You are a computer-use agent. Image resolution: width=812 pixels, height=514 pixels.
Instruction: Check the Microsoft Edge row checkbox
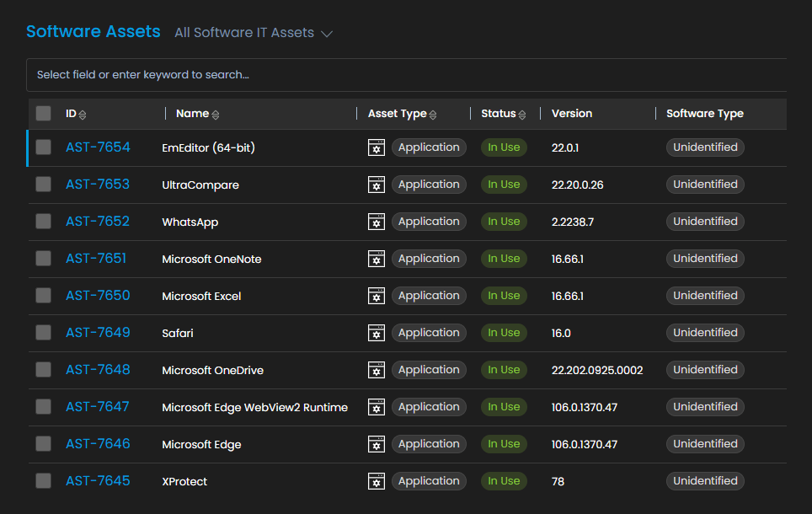click(44, 443)
